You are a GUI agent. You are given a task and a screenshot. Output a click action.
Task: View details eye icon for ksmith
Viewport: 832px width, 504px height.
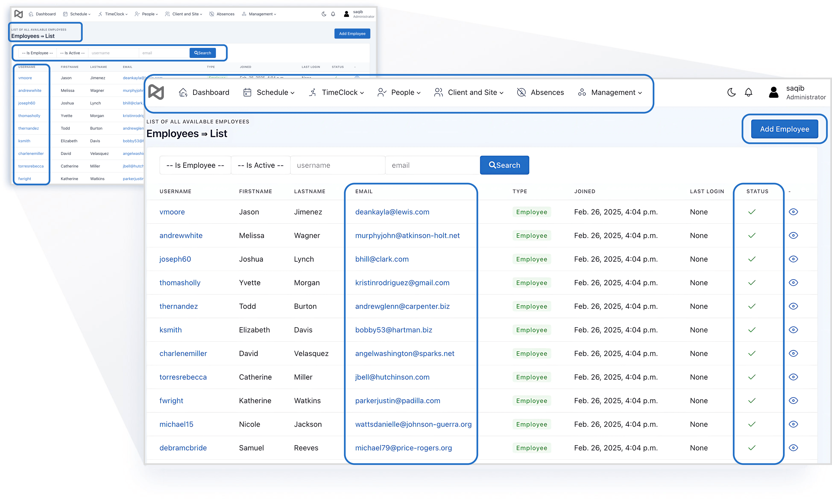tap(793, 330)
